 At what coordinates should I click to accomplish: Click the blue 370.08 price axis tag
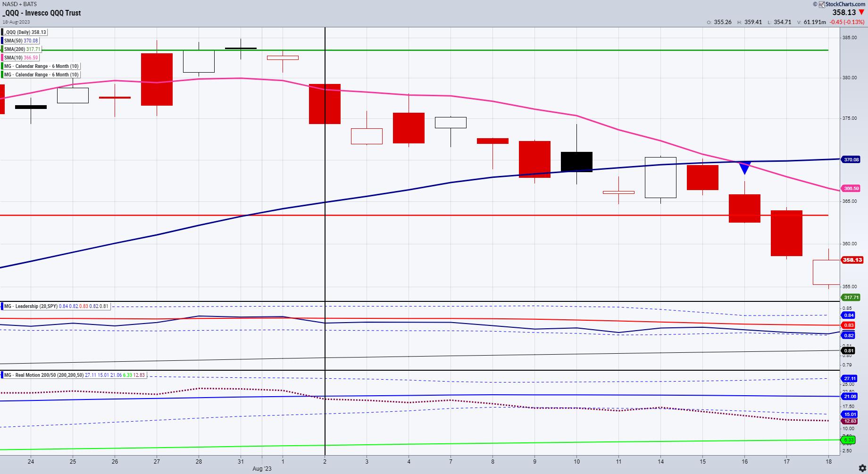point(851,159)
